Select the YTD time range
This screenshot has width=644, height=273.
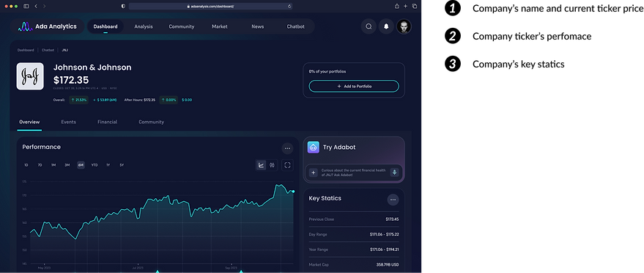tap(95, 165)
